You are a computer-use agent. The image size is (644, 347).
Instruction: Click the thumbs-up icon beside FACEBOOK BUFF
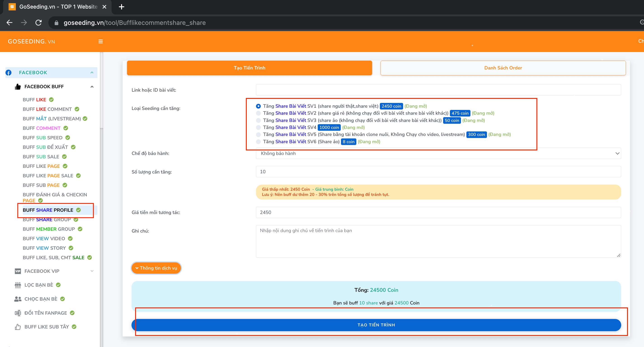click(x=18, y=87)
